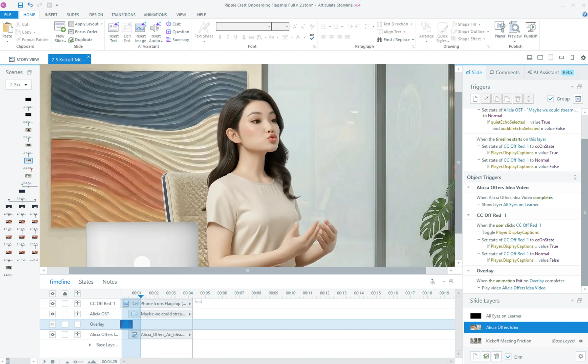Click the Quiz AI Assistant option
The height and width of the screenshot is (364, 588).
point(173,24)
